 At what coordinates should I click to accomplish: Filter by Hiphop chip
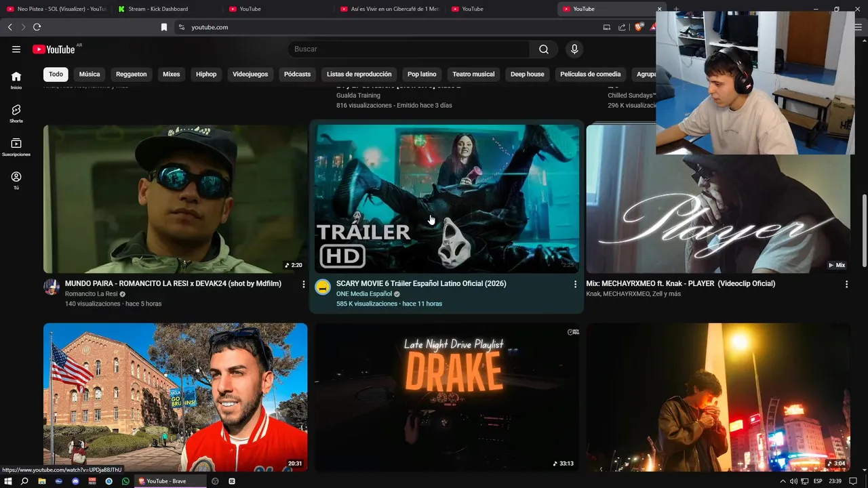(206, 74)
